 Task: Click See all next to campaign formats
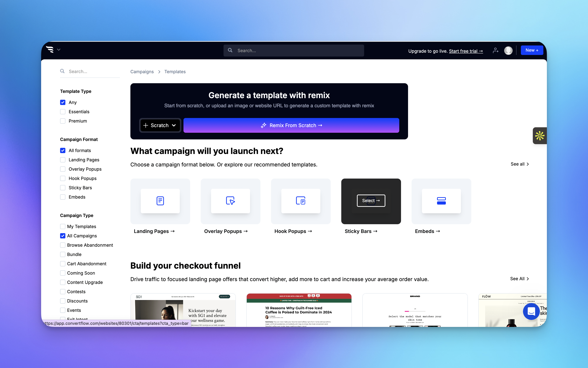tap(520, 164)
